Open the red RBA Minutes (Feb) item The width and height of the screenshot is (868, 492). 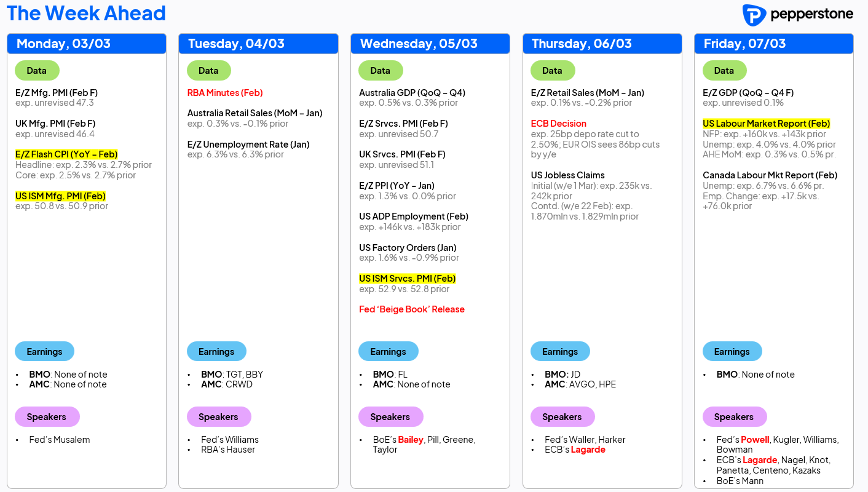coord(225,93)
